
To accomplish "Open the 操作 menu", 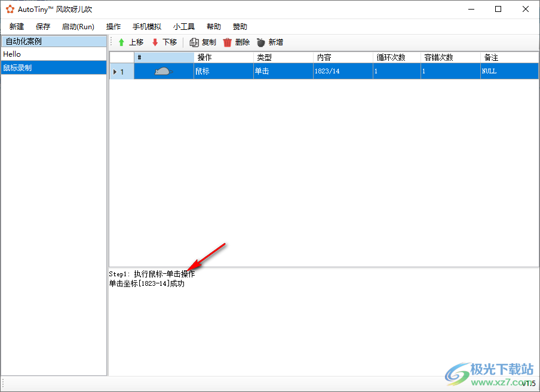I will tap(113, 26).
